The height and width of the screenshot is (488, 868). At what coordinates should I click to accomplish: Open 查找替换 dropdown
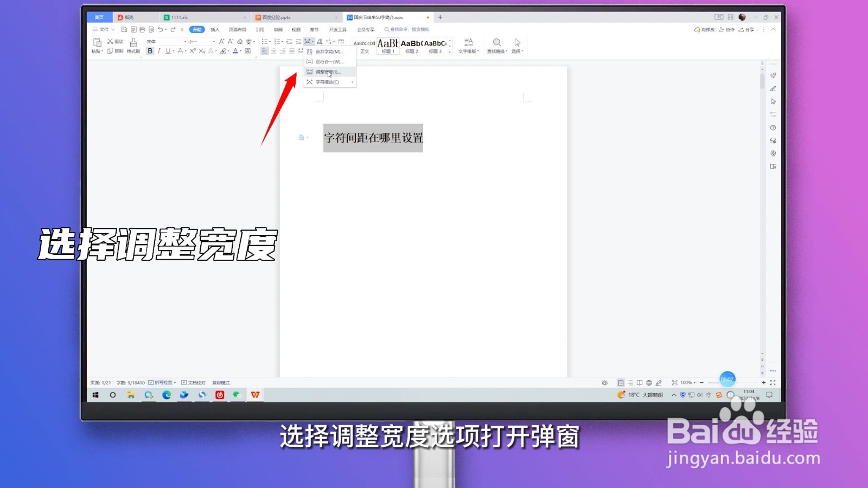pos(497,46)
